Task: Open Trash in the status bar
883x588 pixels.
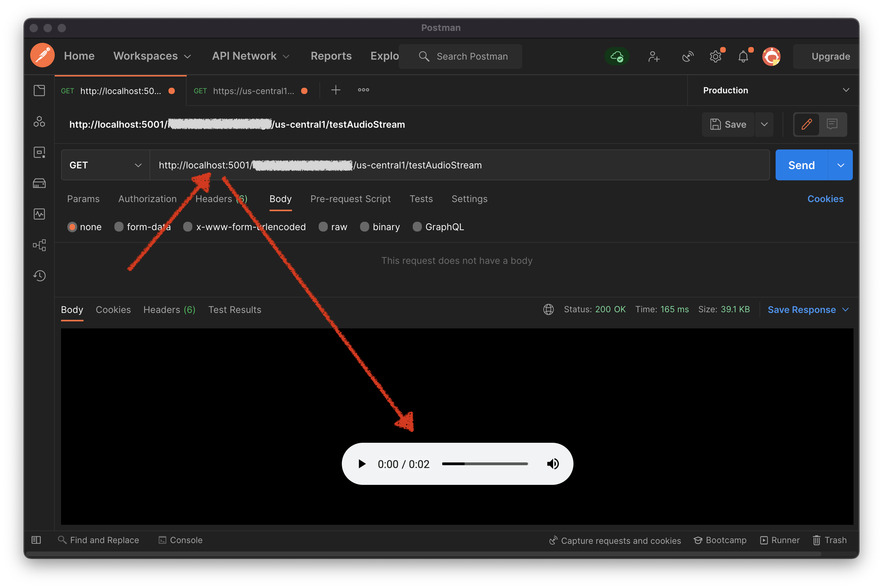Action: point(830,540)
